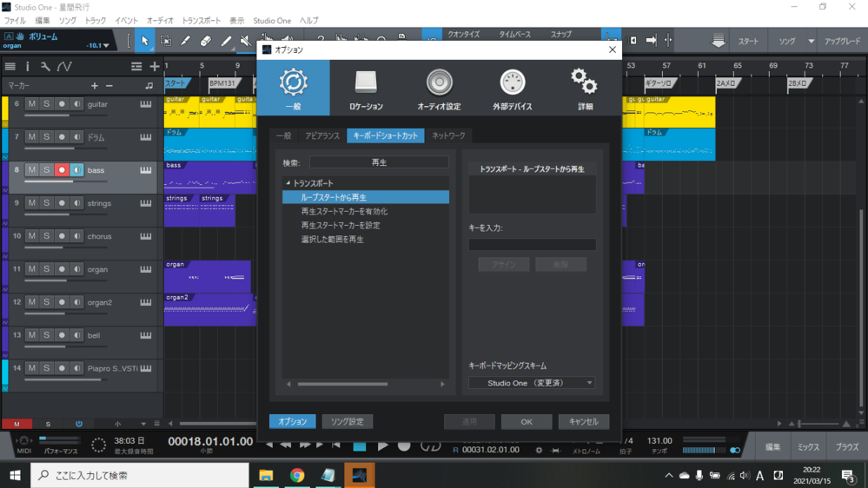Open the notification center icon

pos(848,475)
